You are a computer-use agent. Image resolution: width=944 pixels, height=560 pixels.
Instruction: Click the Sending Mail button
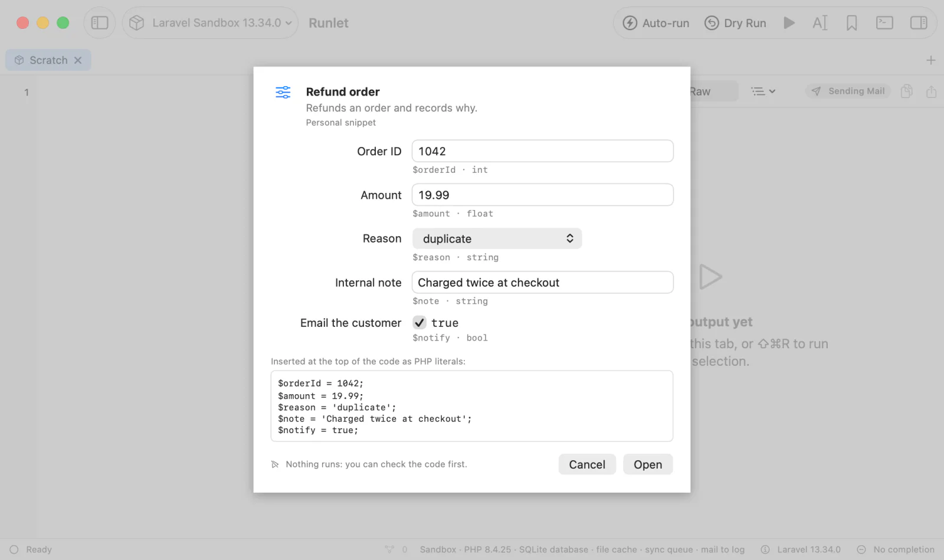point(848,91)
